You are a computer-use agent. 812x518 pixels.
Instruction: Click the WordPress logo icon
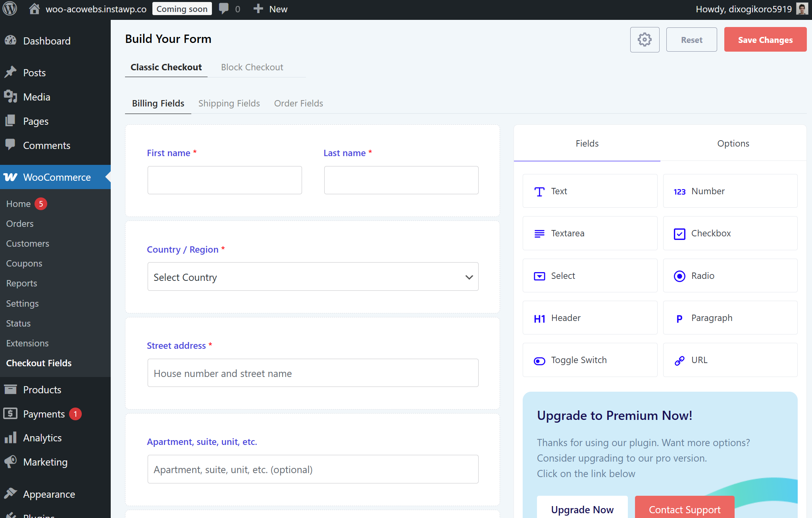coord(10,9)
